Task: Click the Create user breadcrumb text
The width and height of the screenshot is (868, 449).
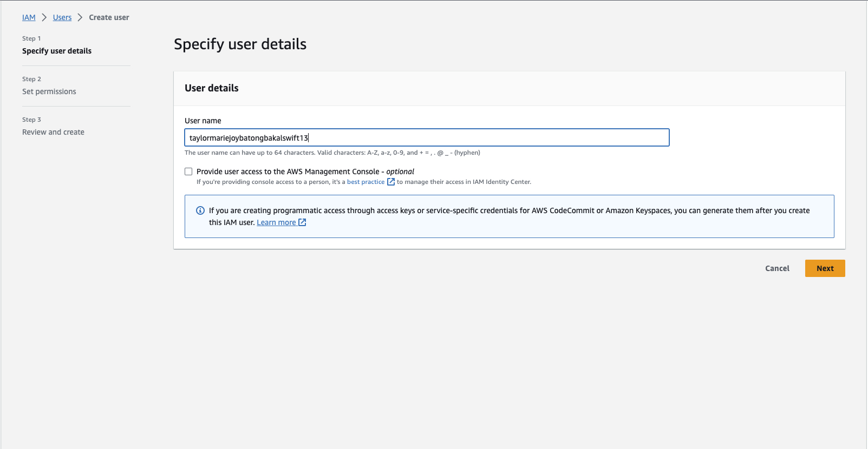Action: [109, 17]
